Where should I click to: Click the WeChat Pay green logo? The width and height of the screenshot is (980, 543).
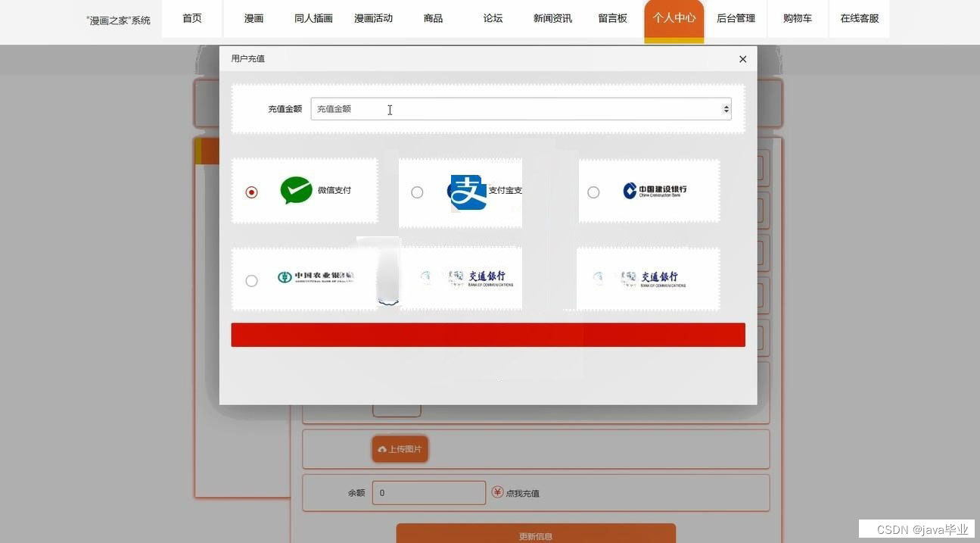296,190
